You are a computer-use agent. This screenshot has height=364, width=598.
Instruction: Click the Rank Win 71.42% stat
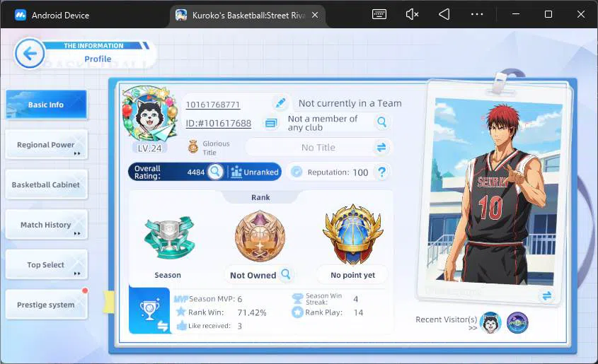click(222, 312)
